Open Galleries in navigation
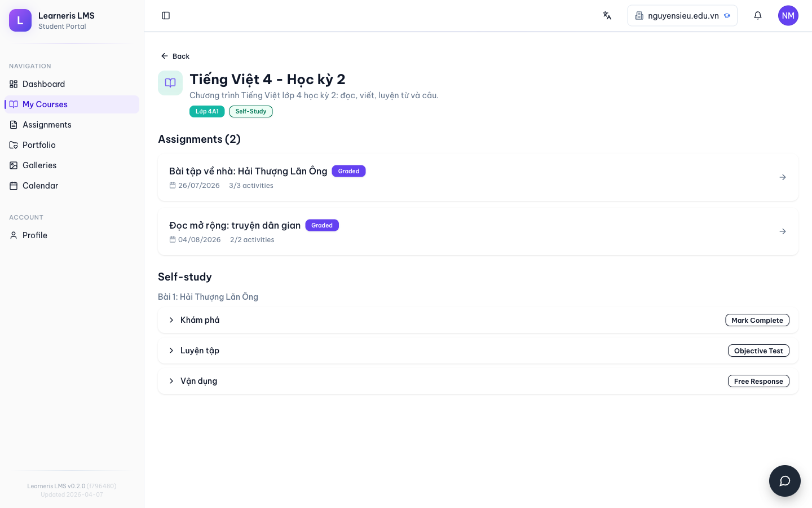Screen dimensions: 812x508 tap(72, 165)
